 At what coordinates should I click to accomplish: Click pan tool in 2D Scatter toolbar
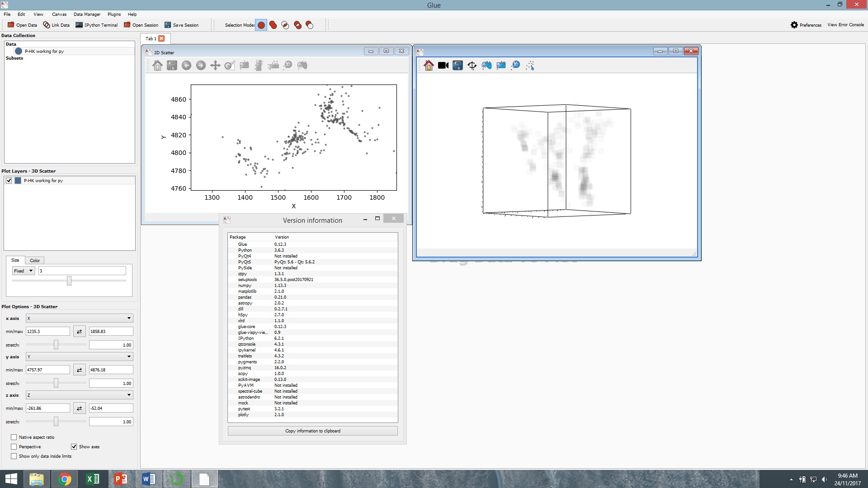pyautogui.click(x=215, y=66)
